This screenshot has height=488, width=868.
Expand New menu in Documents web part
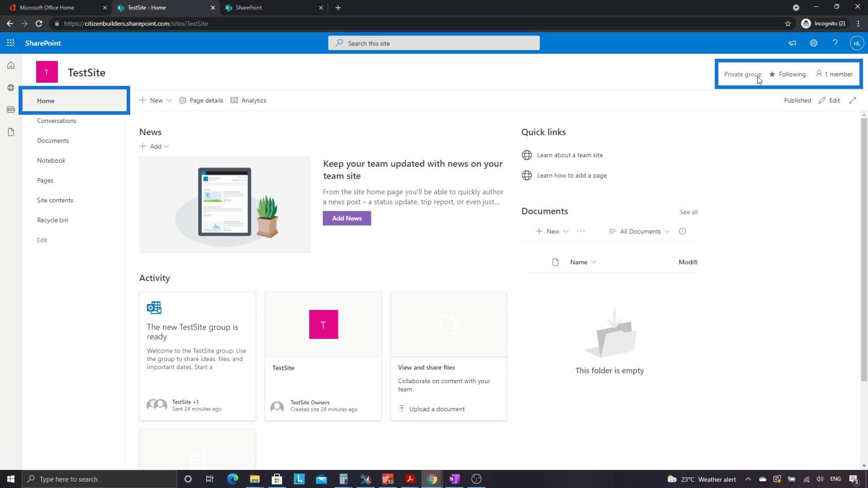(x=552, y=231)
